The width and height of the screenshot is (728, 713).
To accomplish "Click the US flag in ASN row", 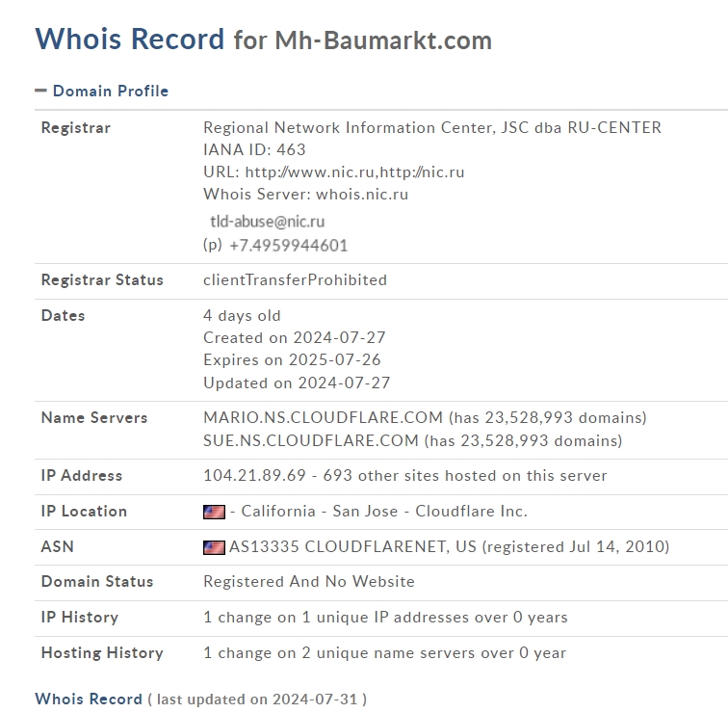I will (214, 547).
